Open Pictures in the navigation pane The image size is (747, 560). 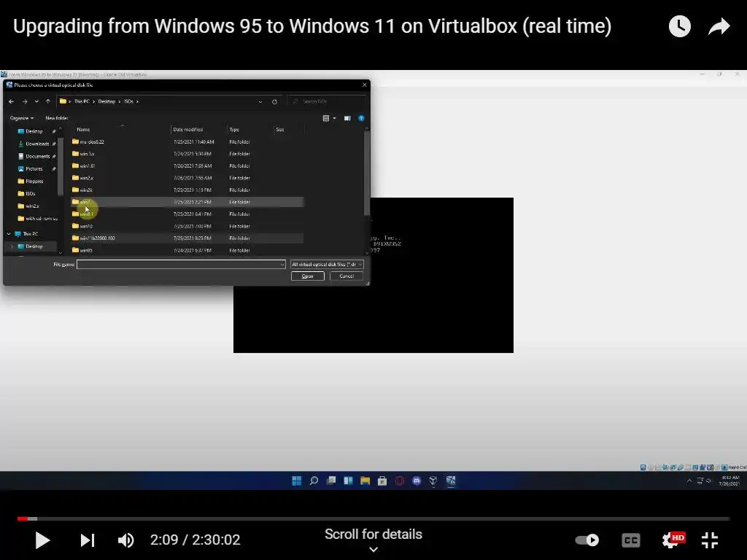[x=34, y=168]
